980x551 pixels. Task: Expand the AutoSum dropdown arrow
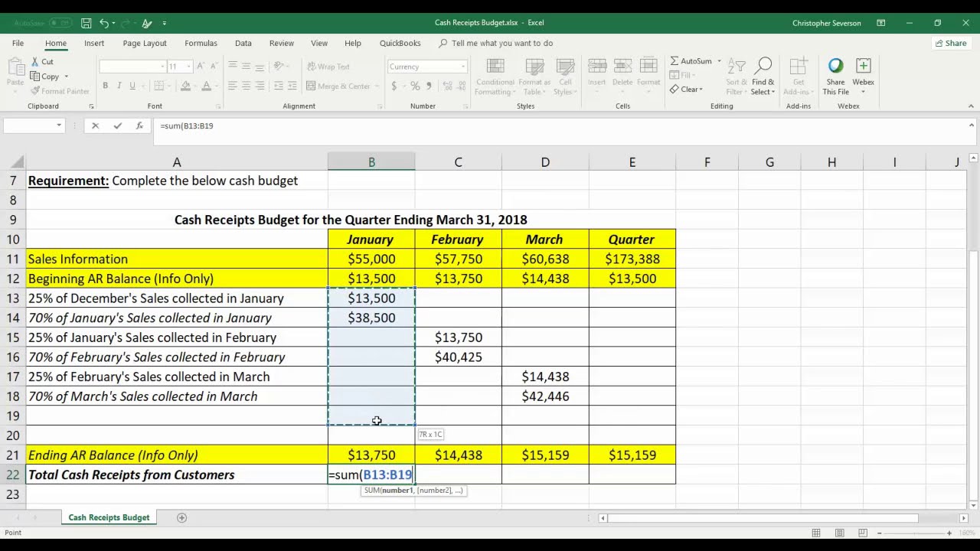coord(719,61)
